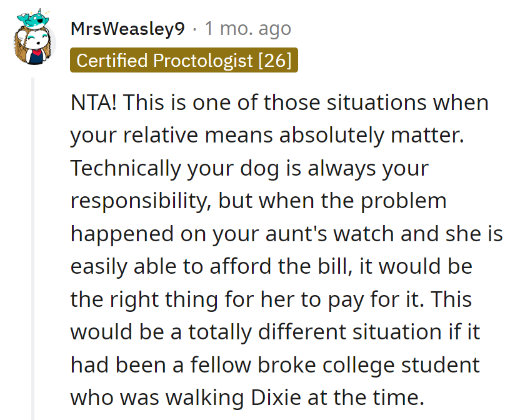Click the Certified Proctologist flair badge
This screenshot has width=525, height=420.
[x=184, y=61]
